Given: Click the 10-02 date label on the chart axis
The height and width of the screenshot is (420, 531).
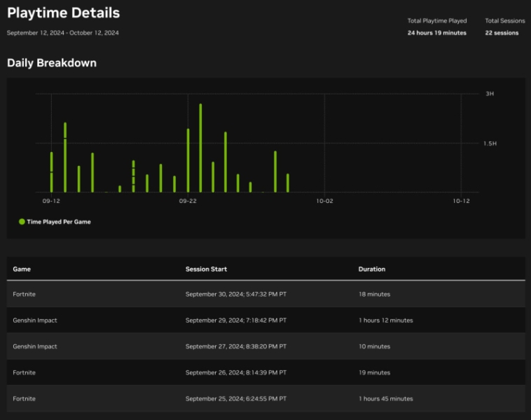Looking at the screenshot, I should click(x=324, y=201).
